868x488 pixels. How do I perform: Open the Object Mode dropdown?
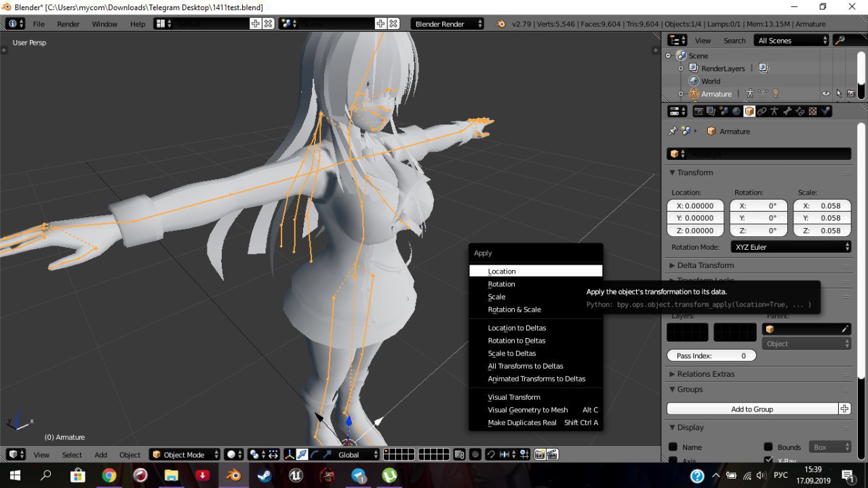point(185,454)
